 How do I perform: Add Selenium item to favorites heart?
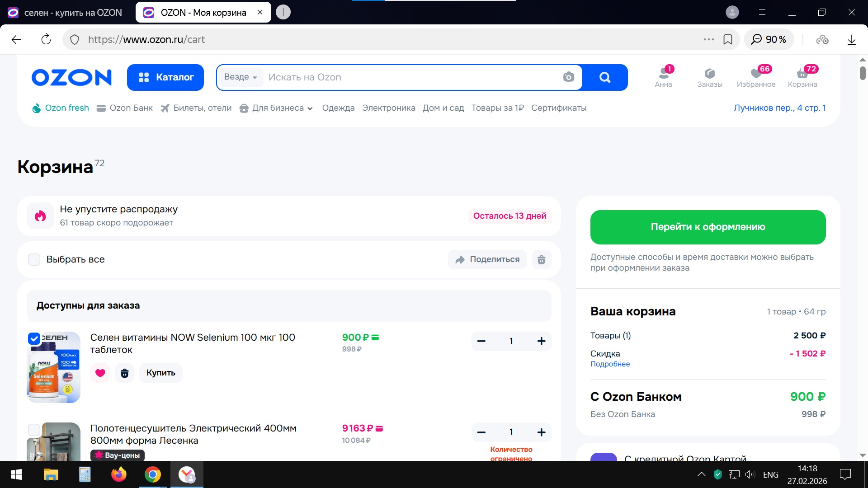point(100,373)
